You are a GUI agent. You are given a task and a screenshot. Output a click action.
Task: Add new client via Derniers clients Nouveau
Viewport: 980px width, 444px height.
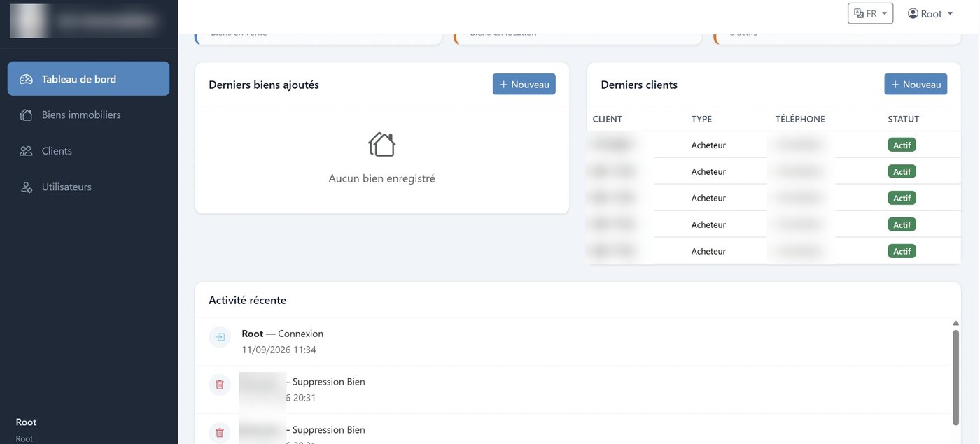coord(916,84)
